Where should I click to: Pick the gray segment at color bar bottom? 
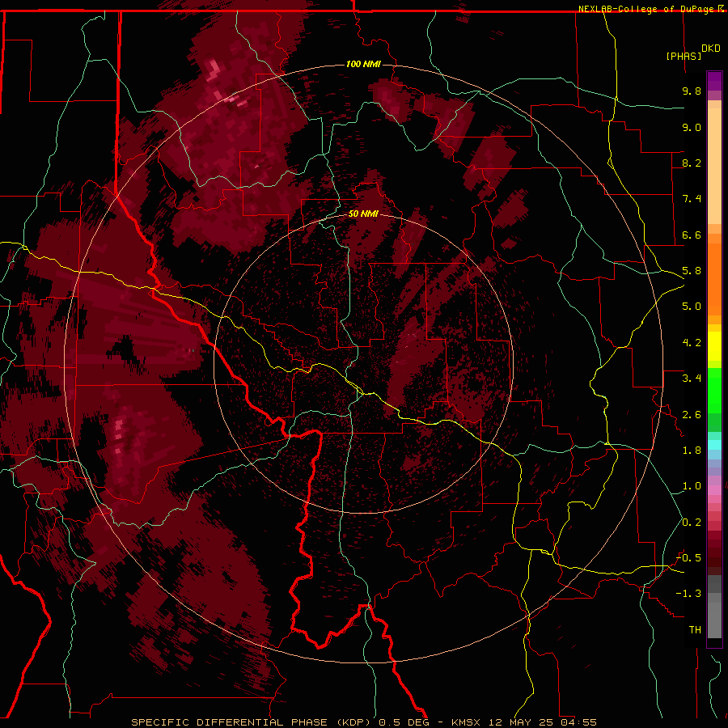[714, 620]
